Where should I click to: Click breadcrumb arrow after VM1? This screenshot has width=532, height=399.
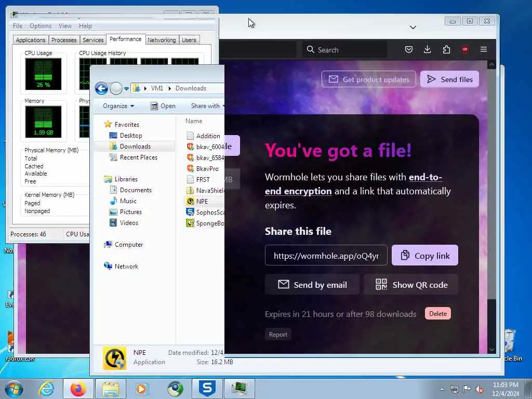170,88
